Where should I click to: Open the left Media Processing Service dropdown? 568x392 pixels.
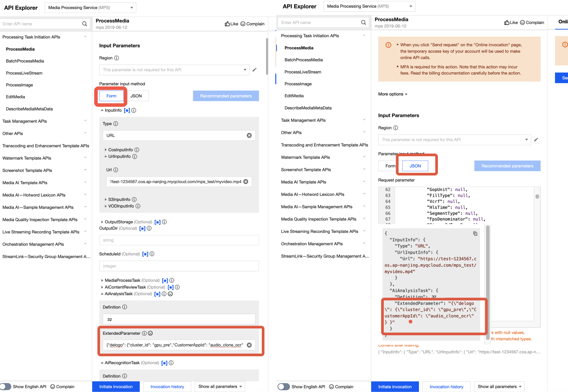(x=90, y=8)
